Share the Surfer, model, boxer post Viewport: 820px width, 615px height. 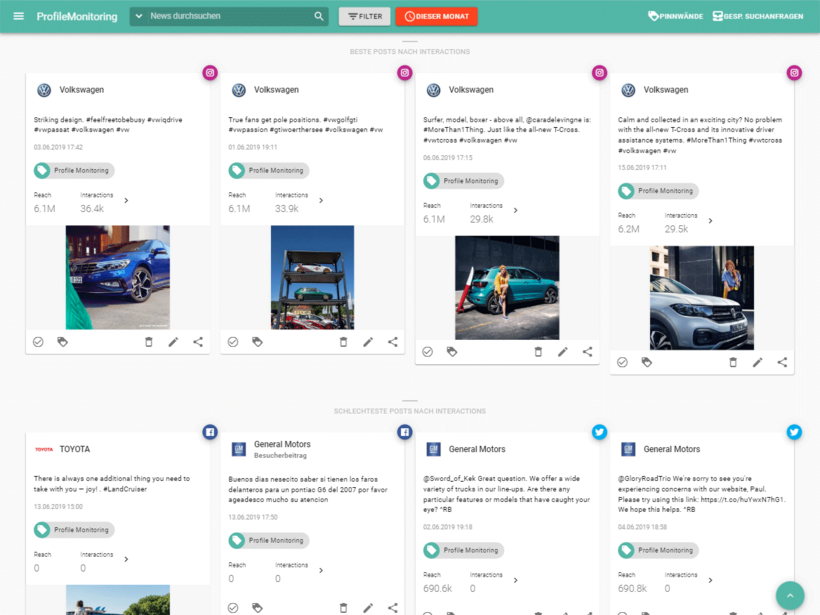587,352
